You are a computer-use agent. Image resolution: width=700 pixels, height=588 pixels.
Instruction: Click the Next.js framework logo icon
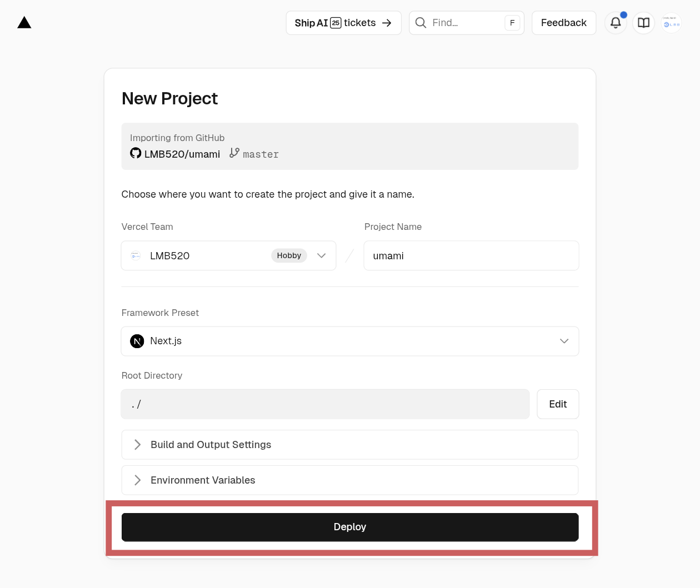pyautogui.click(x=137, y=341)
